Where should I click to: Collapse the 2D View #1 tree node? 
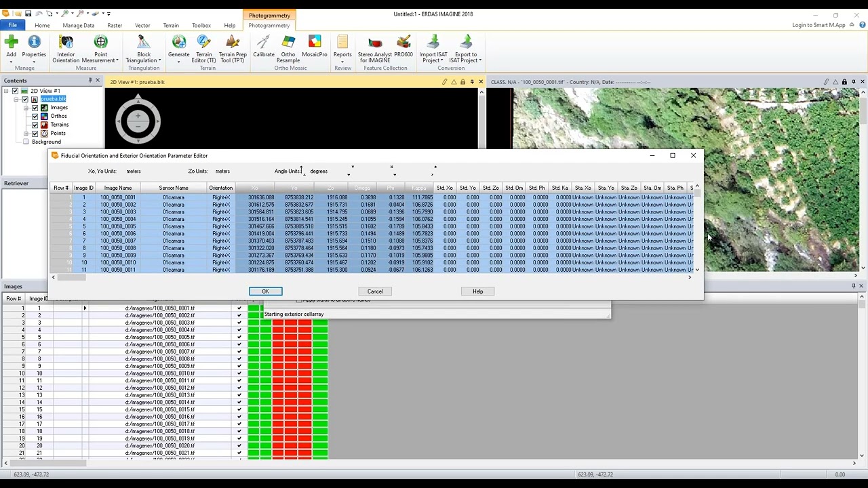click(6, 91)
